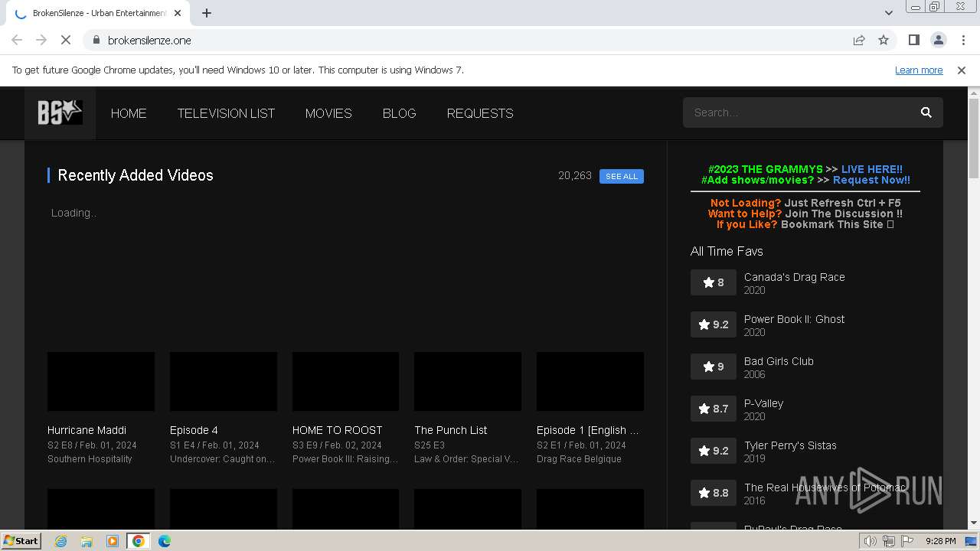Open Power Book II: Ghost favorite
Screen dimensions: 980x551
[794, 319]
